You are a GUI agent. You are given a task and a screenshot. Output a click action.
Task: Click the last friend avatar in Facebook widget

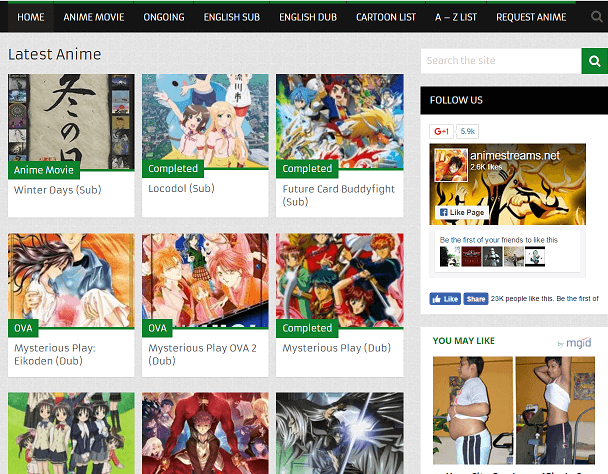[x=535, y=256]
